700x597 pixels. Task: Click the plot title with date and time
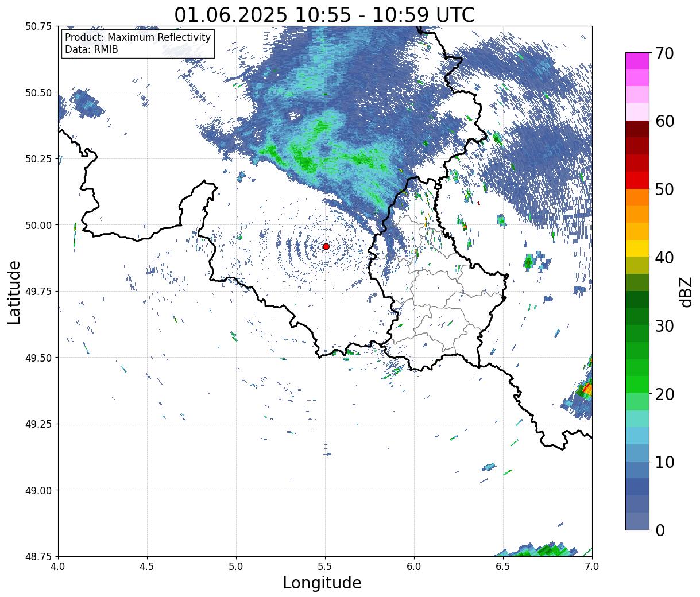coord(324,14)
